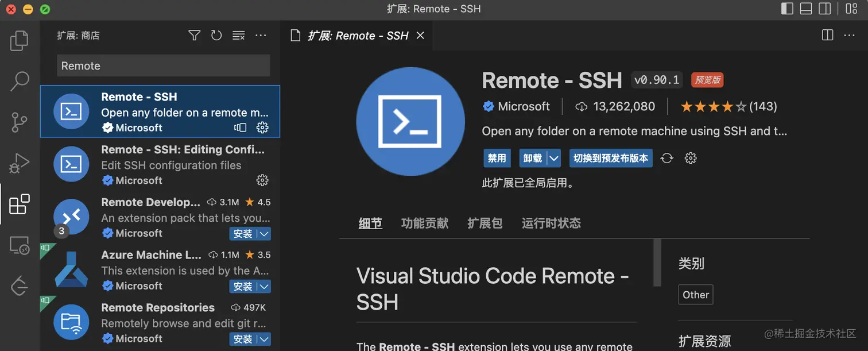868x351 pixels.
Task: Click the 切换到预发布版本 button
Action: pyautogui.click(x=610, y=158)
